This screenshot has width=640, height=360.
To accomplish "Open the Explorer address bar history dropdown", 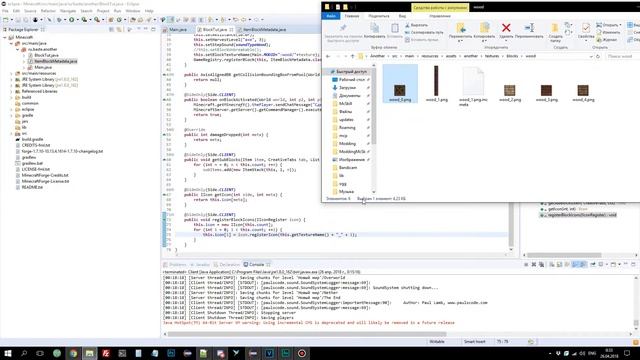I will coord(591,56).
